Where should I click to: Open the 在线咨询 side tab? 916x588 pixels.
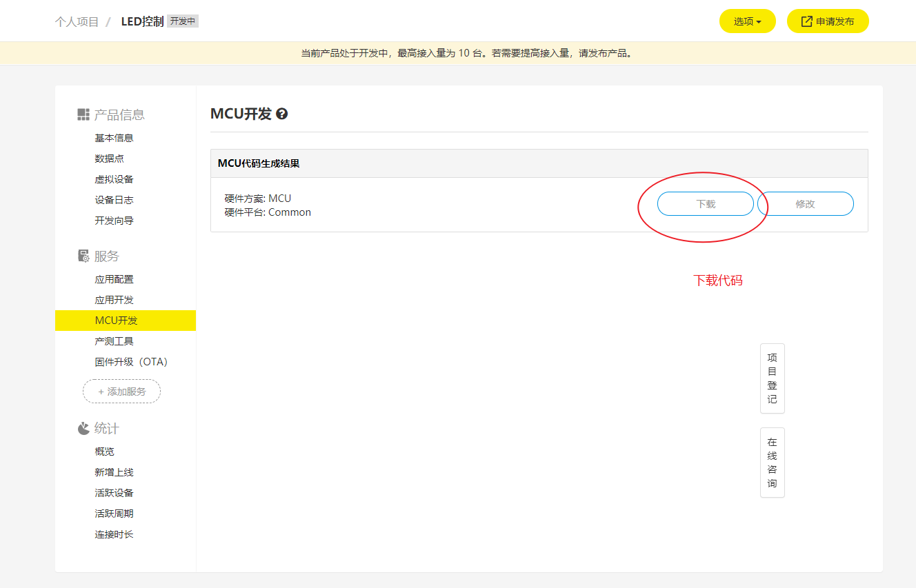click(x=772, y=463)
